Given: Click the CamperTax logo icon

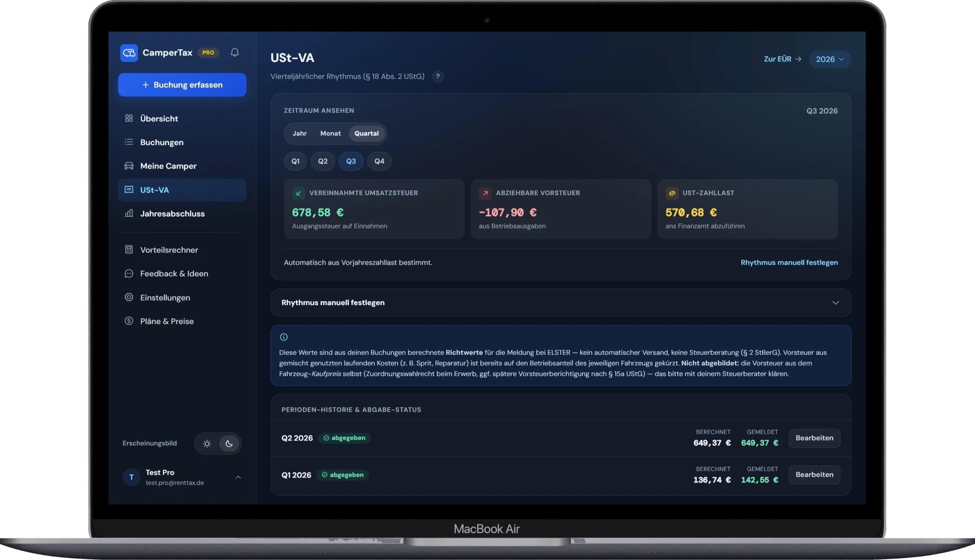Looking at the screenshot, I should [x=129, y=53].
